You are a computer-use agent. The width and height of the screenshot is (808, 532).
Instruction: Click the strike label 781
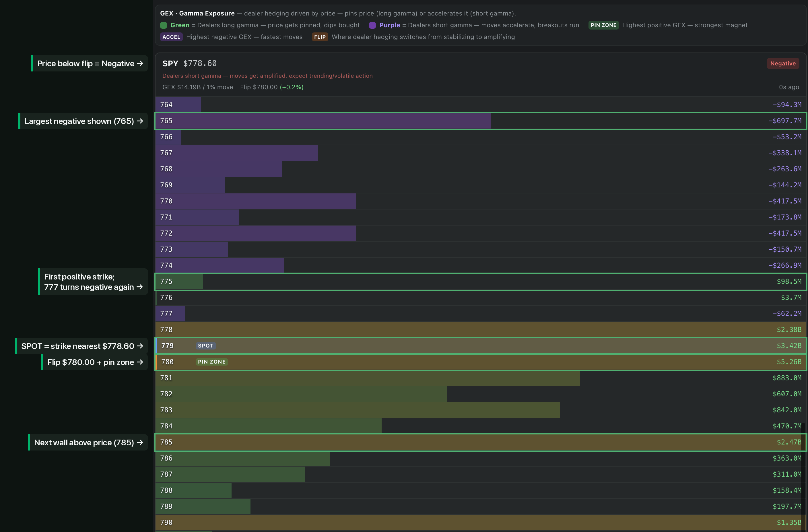[x=166, y=378]
